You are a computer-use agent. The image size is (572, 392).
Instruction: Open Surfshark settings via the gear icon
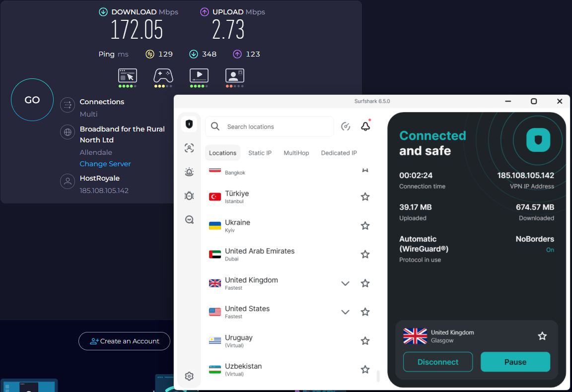pos(189,376)
